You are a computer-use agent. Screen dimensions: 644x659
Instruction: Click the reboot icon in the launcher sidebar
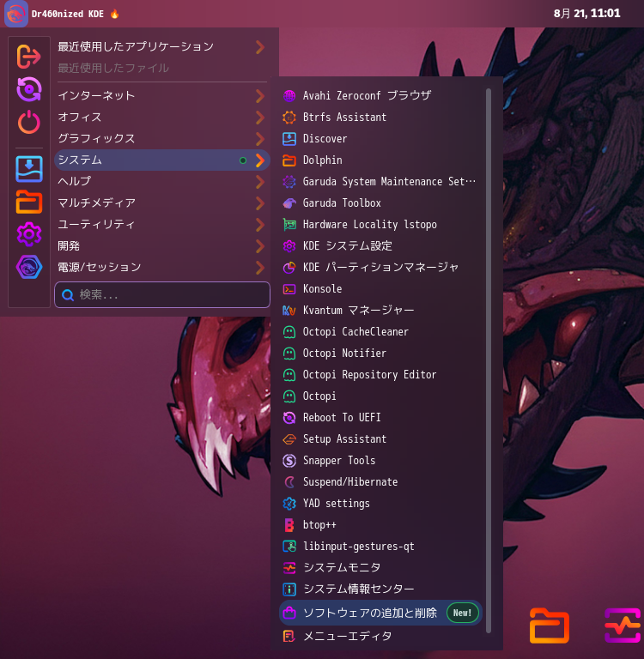(28, 89)
